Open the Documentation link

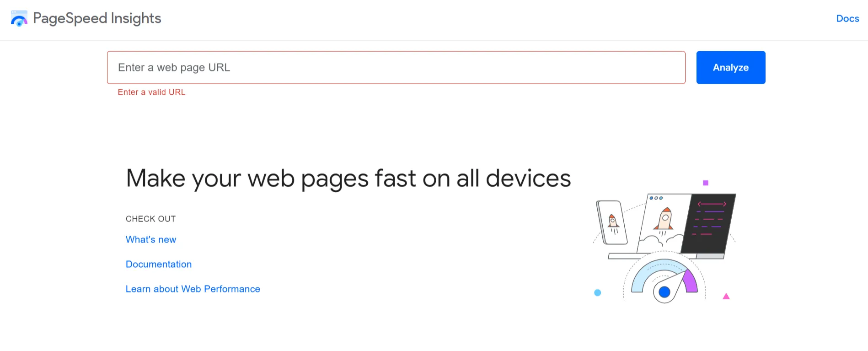(159, 264)
